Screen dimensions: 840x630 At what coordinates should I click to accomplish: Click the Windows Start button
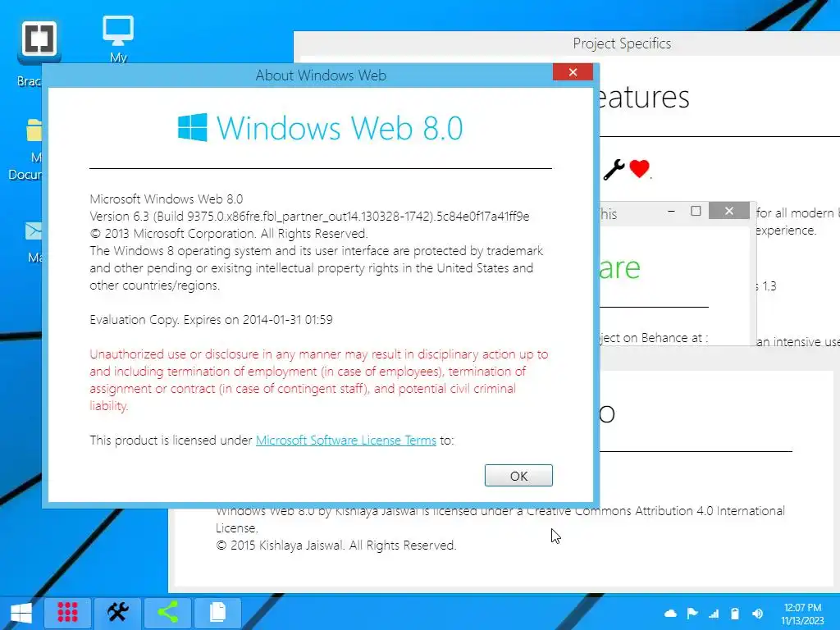point(21,612)
